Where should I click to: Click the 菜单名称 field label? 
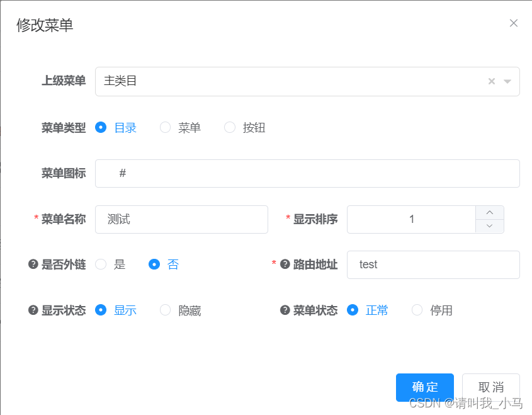(64, 219)
